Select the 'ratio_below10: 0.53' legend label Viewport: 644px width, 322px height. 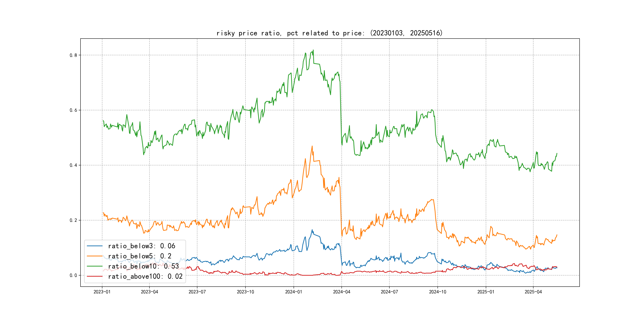[144, 266]
